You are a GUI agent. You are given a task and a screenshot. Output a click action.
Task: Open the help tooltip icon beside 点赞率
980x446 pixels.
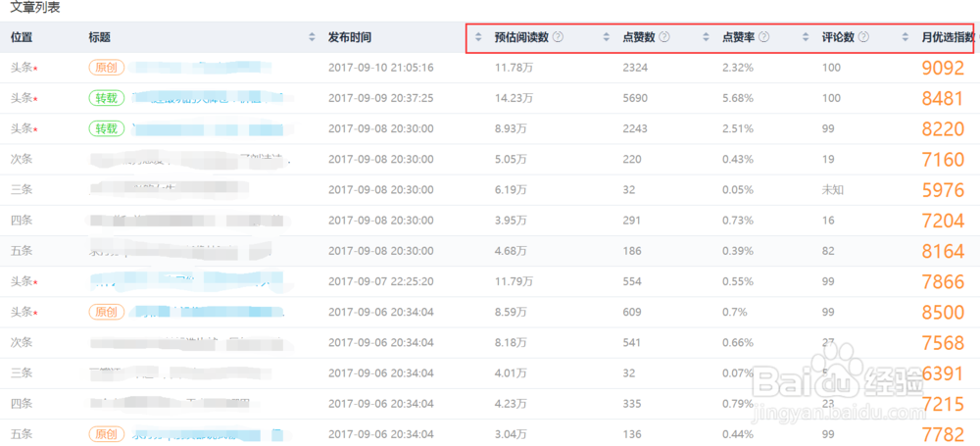[763, 37]
